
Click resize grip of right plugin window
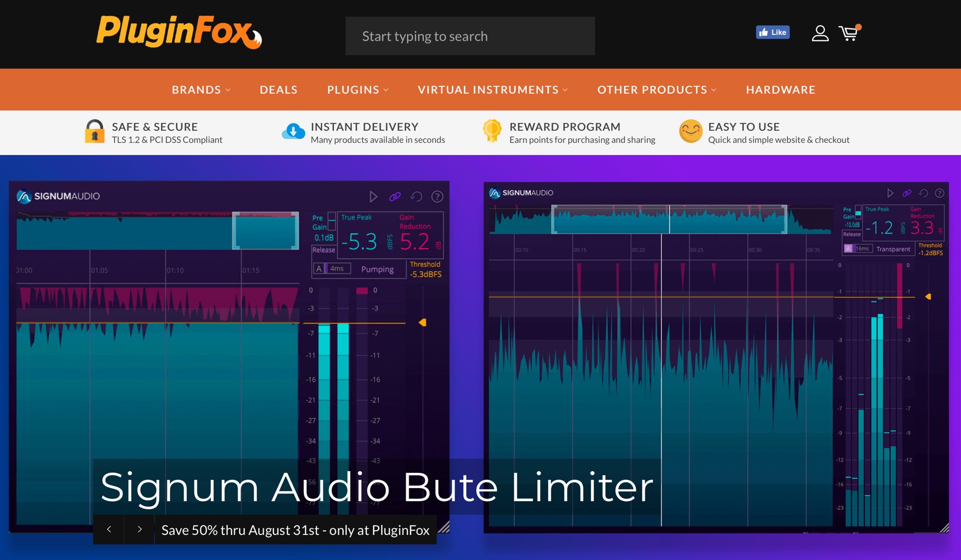click(944, 528)
